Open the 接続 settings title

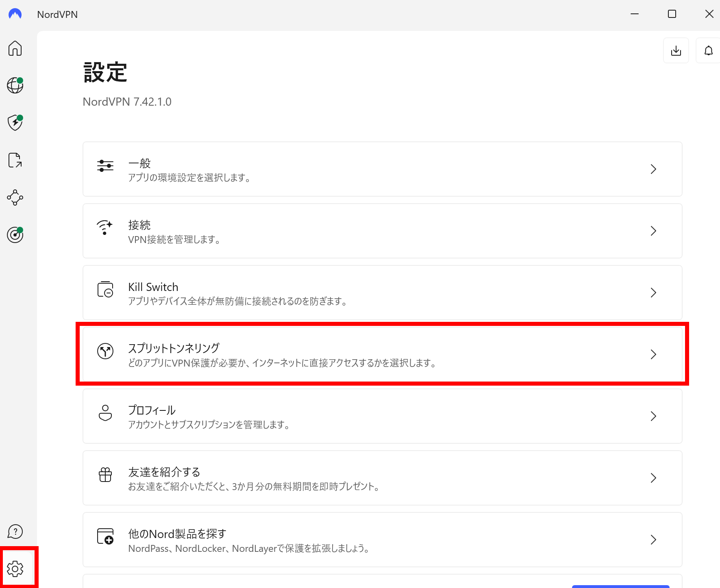tap(139, 225)
